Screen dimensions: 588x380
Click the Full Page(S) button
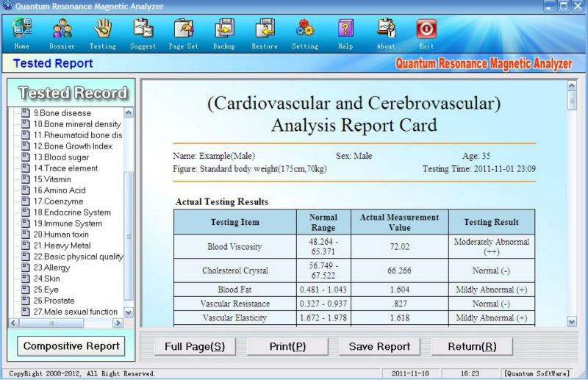click(x=195, y=347)
